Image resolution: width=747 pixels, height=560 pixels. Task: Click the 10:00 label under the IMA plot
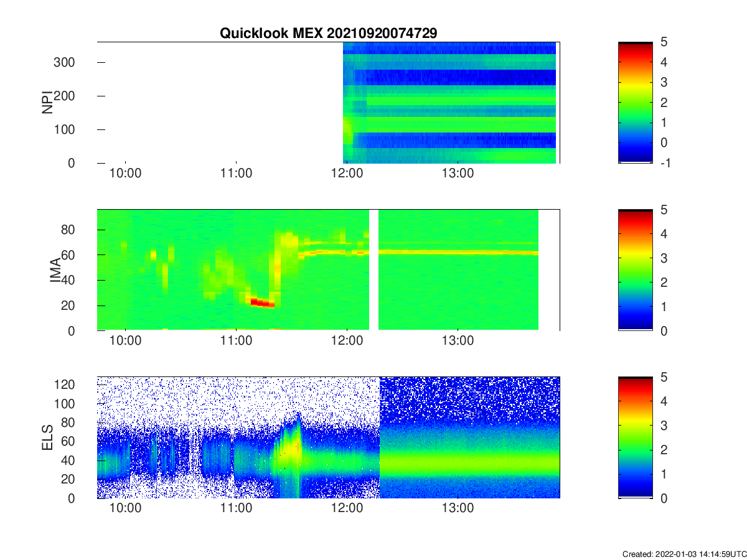point(126,342)
